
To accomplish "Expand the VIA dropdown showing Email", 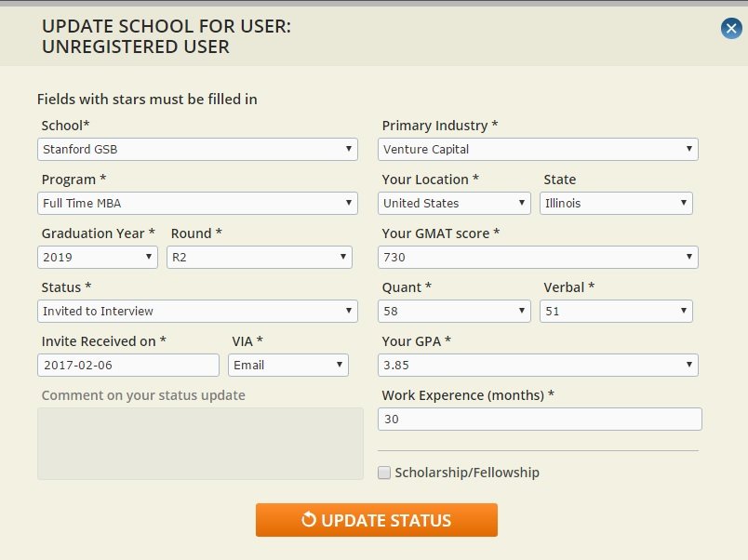I will tap(287, 365).
